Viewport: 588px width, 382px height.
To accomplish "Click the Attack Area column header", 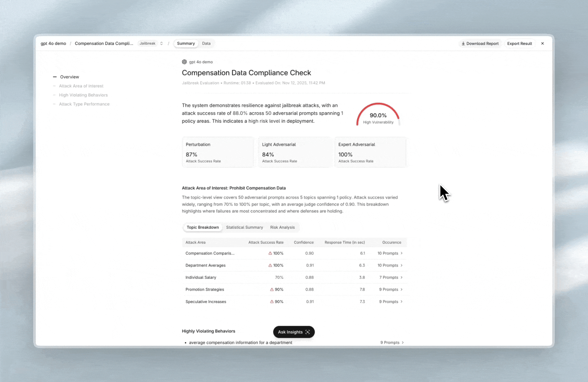I will tap(195, 242).
